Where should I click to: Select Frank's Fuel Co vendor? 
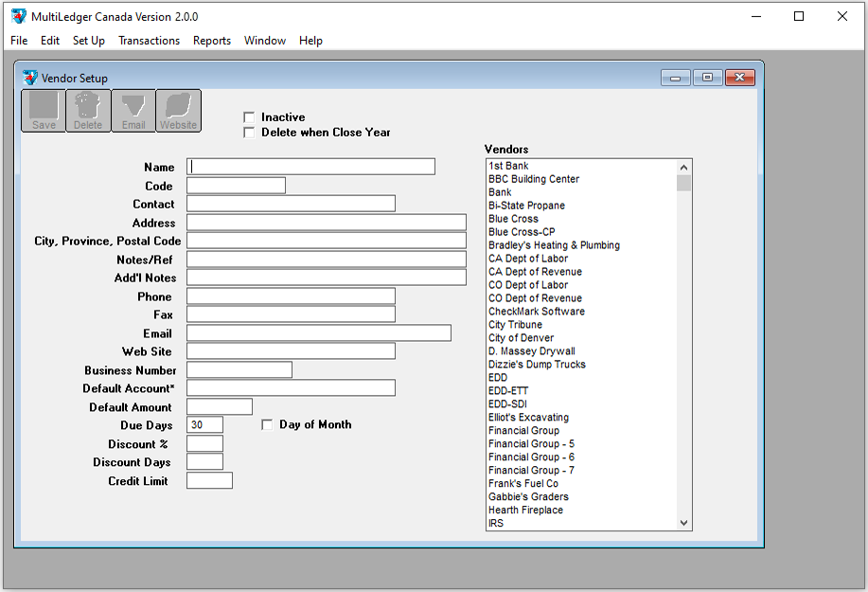523,484
